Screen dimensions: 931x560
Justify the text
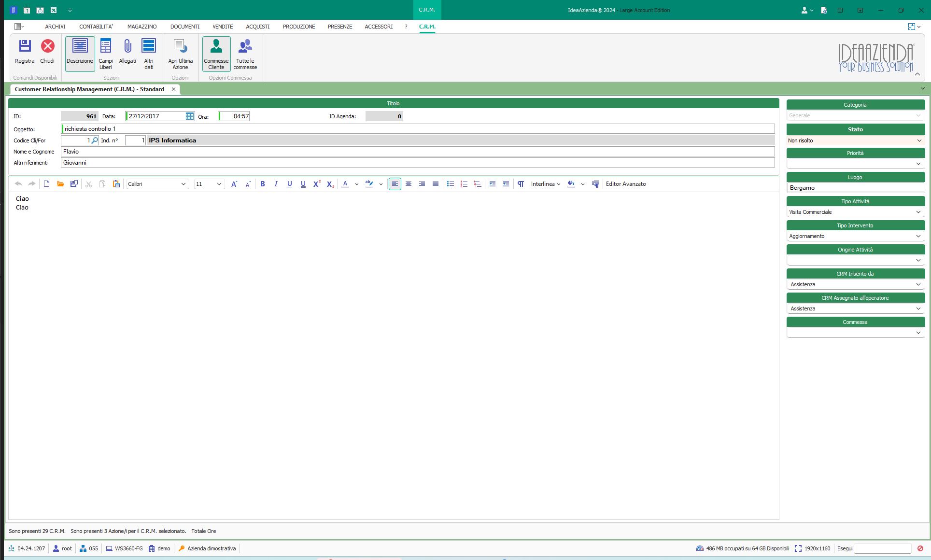436,184
